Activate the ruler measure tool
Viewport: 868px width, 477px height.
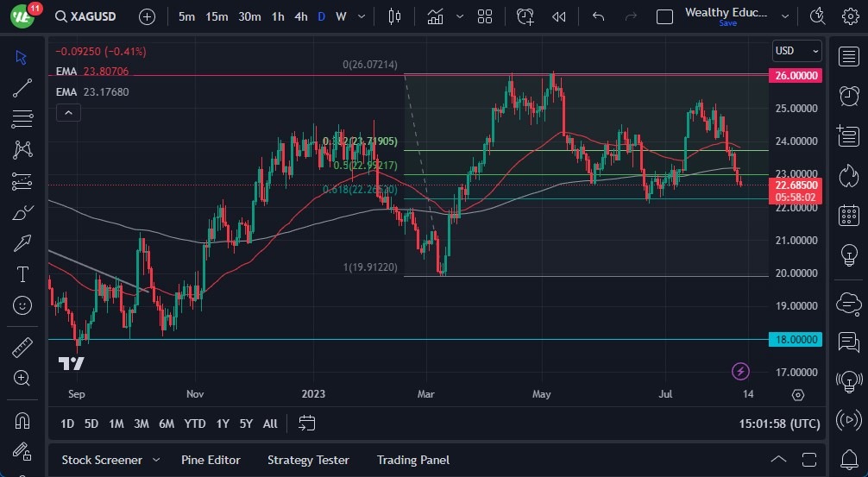tap(22, 347)
